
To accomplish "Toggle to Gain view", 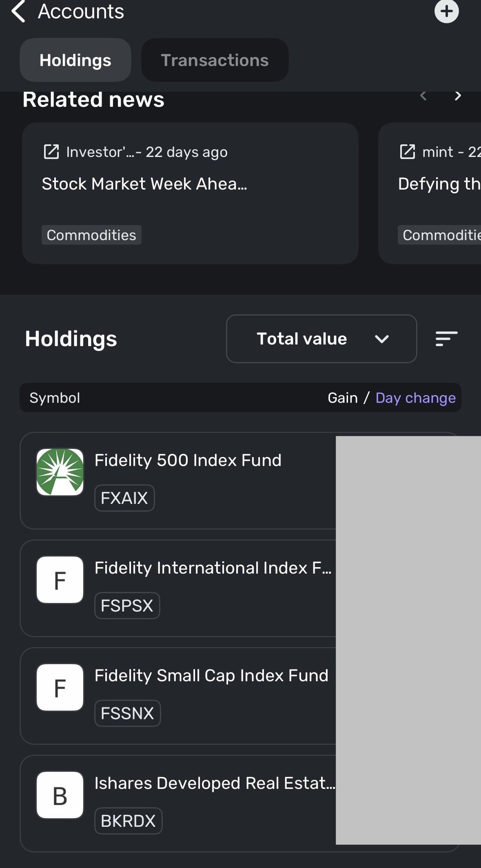I will (x=343, y=398).
